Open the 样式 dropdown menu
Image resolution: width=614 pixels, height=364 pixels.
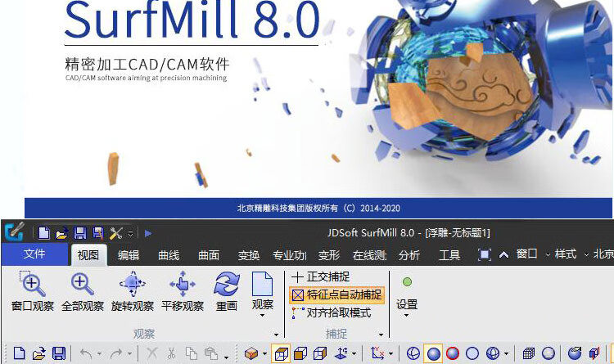tap(571, 254)
